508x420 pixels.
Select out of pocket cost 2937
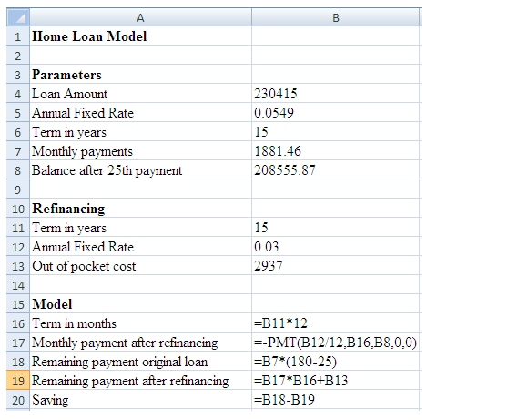click(336, 266)
